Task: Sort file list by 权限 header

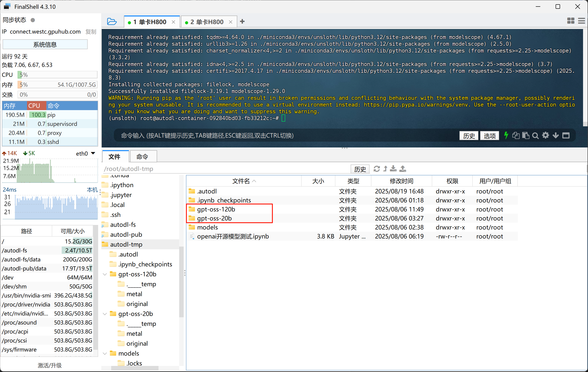Action: (x=452, y=181)
